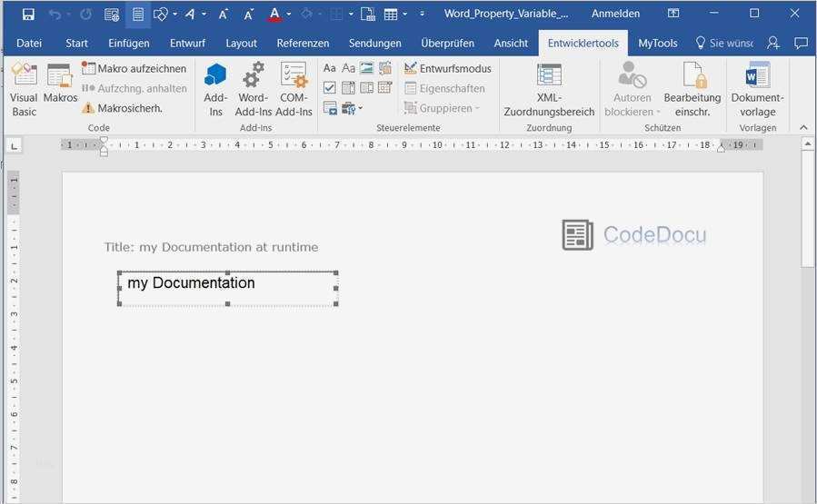Open COM-Add-Ins dialog
The image size is (817, 504).
point(294,90)
